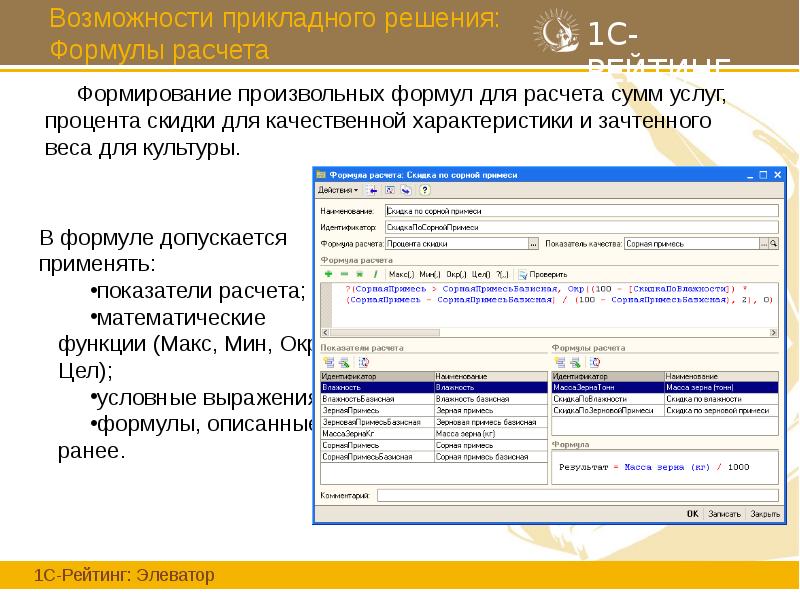Click the add icon in Формулы расчета panel
Screen dimensions: 800x600
click(560, 361)
